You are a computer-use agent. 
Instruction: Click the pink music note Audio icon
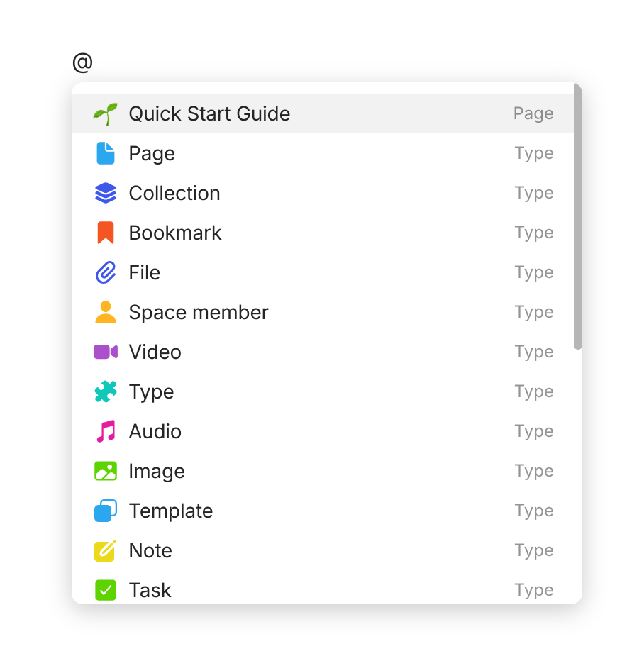106,432
